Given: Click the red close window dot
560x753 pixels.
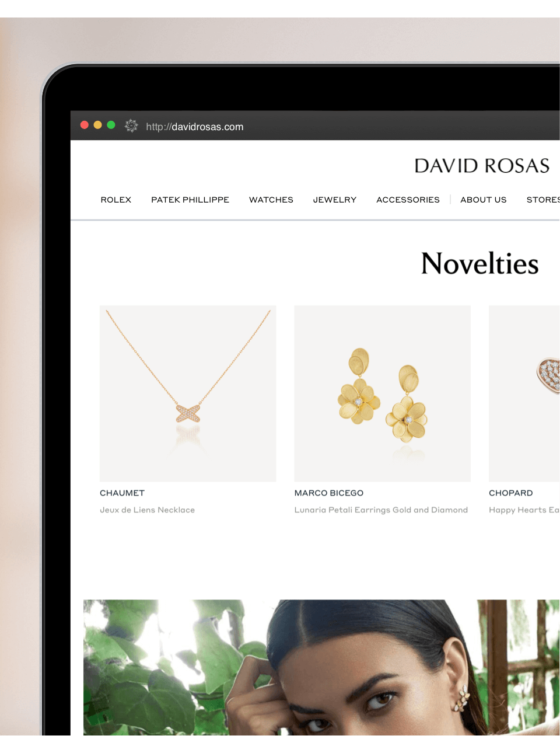Looking at the screenshot, I should (85, 125).
